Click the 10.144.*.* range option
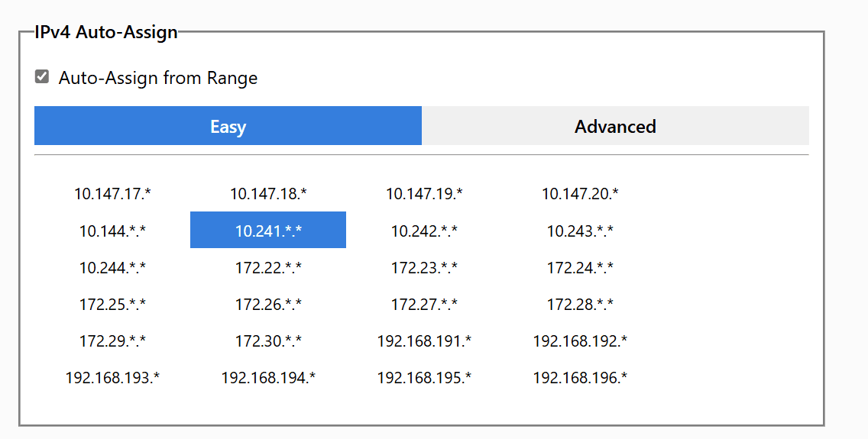The height and width of the screenshot is (439, 868). [x=112, y=231]
